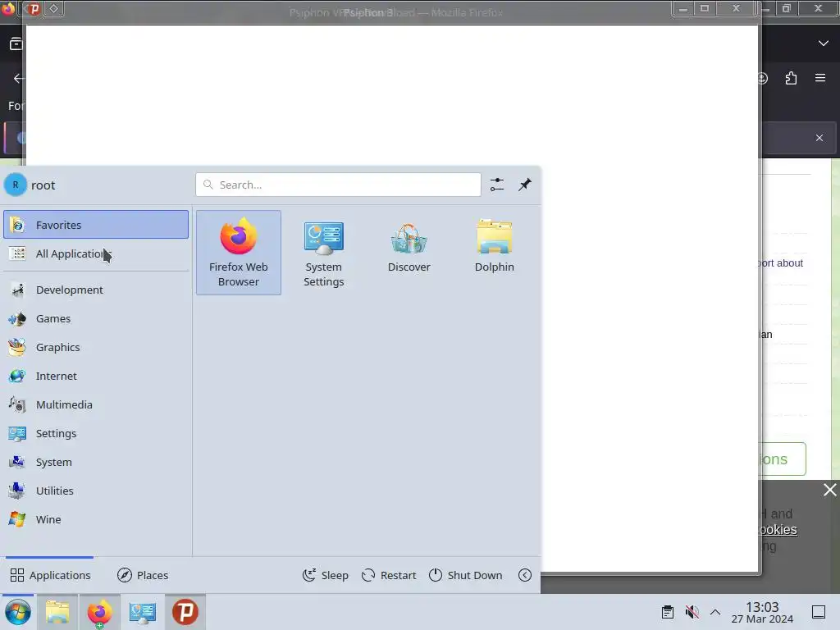Switch to the Applications tab

tap(50, 575)
